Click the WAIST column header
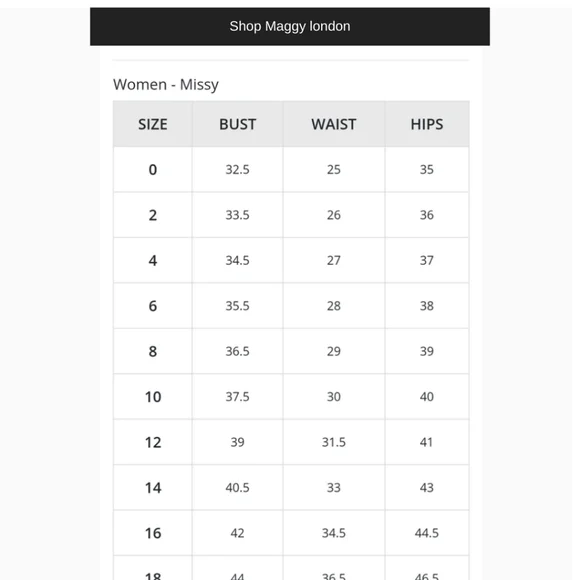Viewport: 580px width, 580px height. pyautogui.click(x=334, y=124)
